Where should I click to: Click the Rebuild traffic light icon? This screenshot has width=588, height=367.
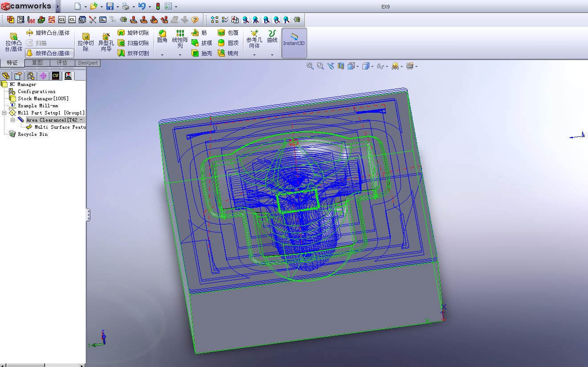click(x=158, y=6)
